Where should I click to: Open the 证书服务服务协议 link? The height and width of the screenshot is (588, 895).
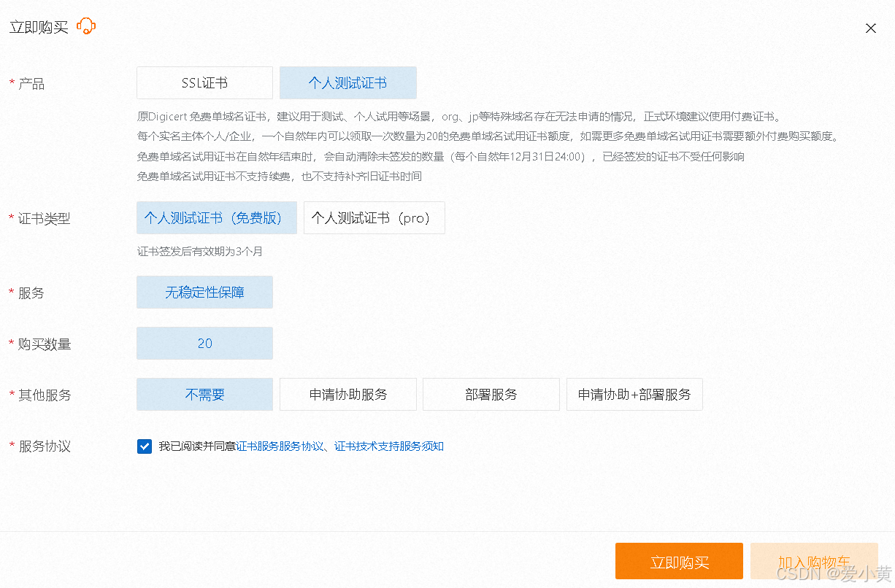(280, 446)
